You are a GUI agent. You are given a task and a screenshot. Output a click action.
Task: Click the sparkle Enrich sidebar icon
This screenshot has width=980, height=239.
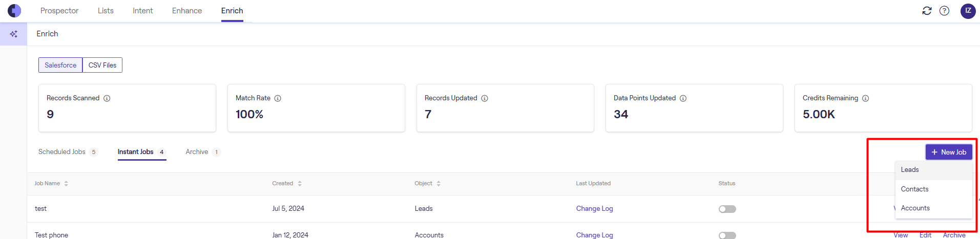point(13,34)
